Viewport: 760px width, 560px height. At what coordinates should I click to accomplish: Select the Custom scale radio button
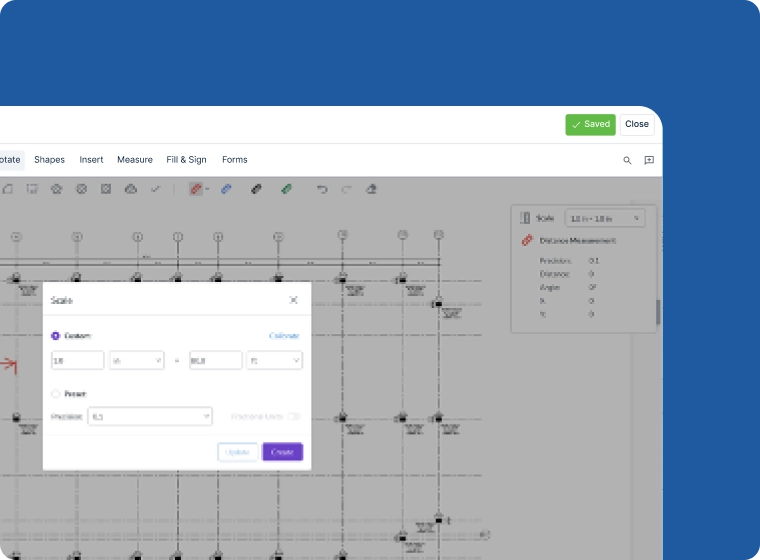tap(55, 336)
